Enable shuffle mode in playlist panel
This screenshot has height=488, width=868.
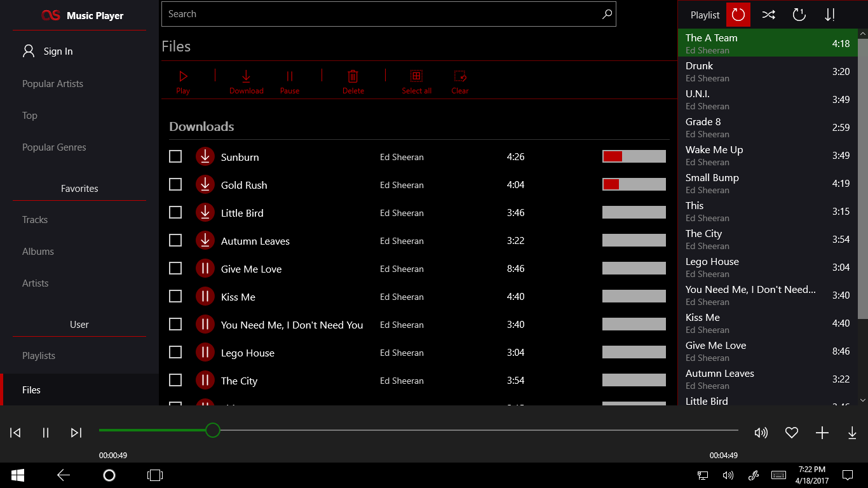769,14
